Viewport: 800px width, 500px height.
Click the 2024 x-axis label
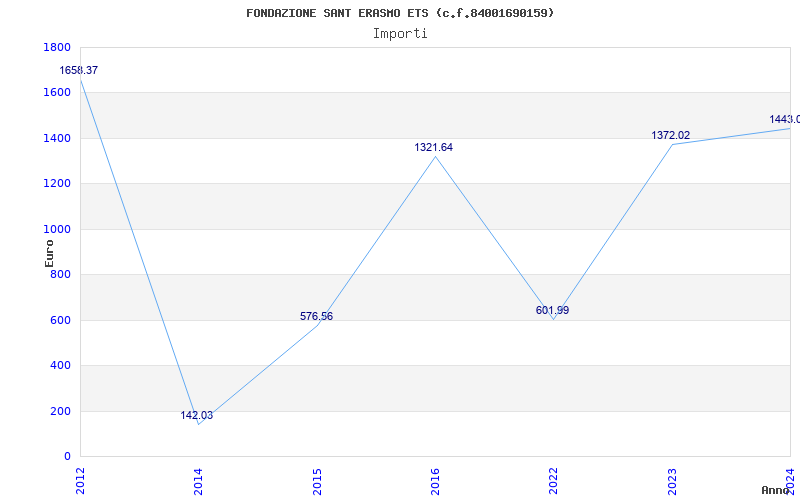pos(790,481)
